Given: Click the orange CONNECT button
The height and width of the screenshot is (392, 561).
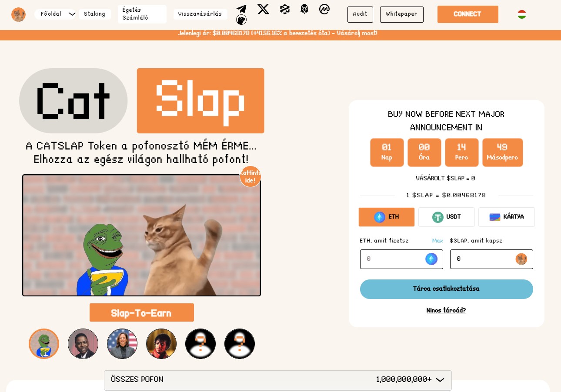Looking at the screenshot, I should click(467, 14).
